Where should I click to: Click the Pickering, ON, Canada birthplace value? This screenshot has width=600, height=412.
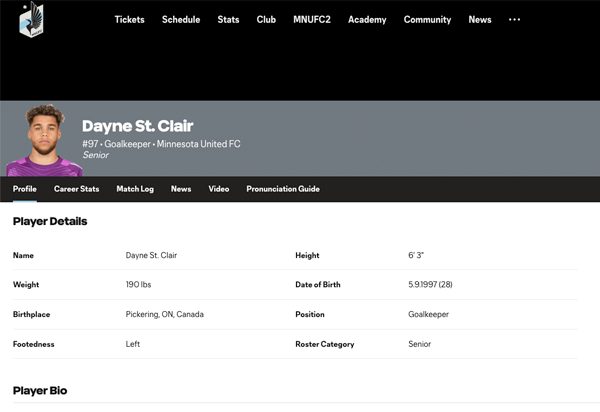point(164,314)
